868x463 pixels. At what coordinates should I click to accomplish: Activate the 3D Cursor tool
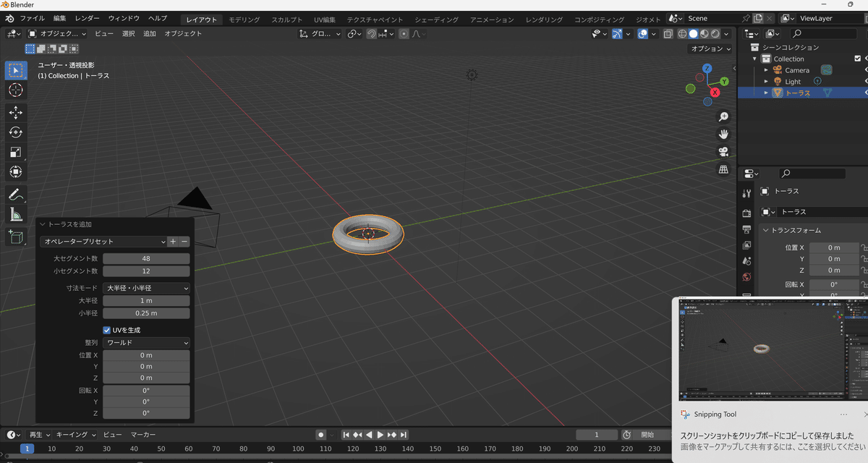click(16, 90)
